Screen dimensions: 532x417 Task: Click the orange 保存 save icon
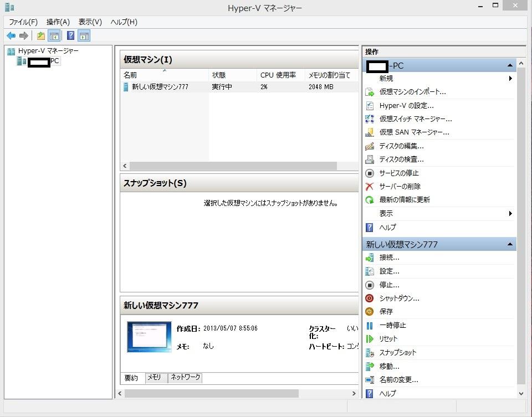[370, 312]
